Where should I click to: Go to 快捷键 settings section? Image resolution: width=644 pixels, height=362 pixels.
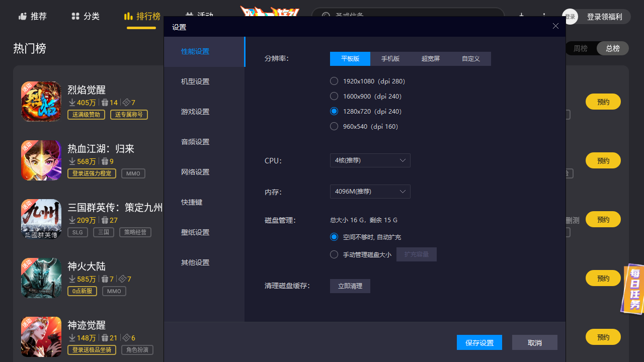click(x=192, y=202)
